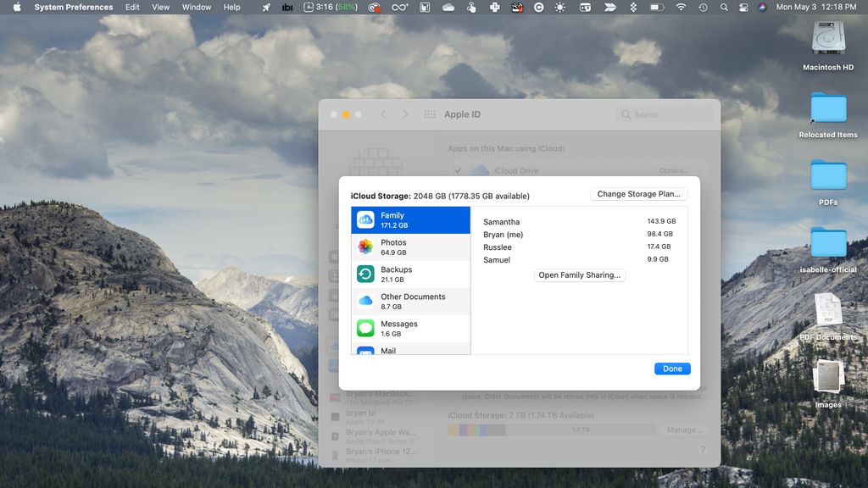This screenshot has width=868, height=488.
Task: Open the Other Documents storage category
Action: [410, 301]
